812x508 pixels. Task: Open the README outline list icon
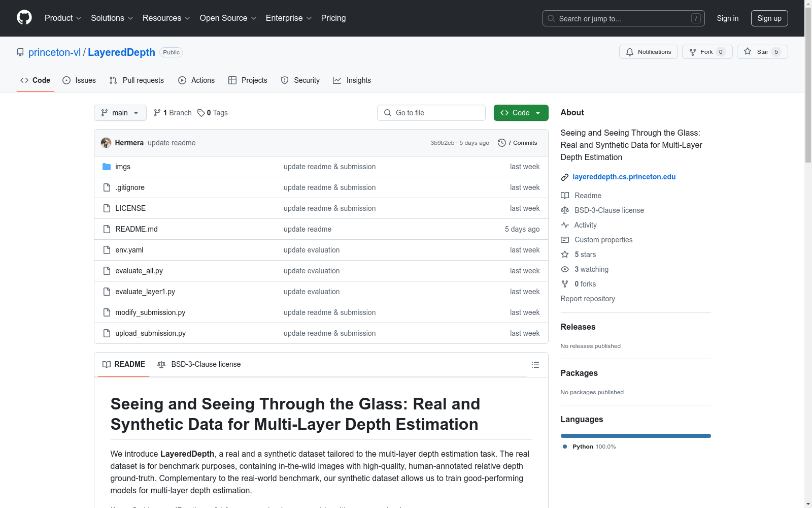tap(535, 365)
